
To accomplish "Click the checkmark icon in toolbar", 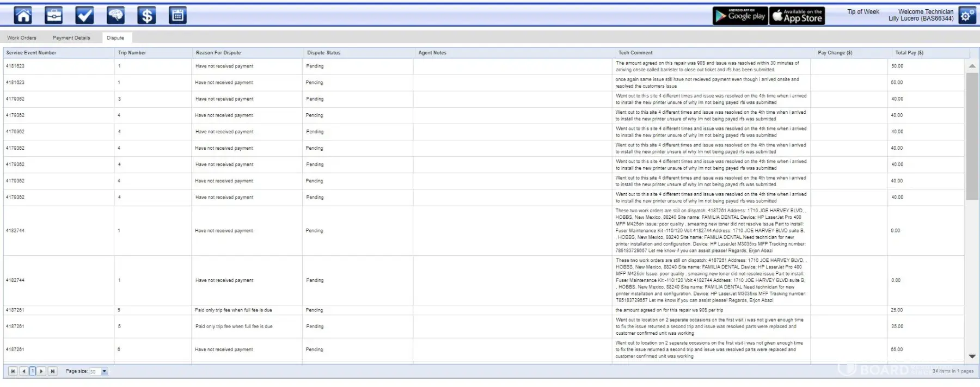I will [x=84, y=15].
